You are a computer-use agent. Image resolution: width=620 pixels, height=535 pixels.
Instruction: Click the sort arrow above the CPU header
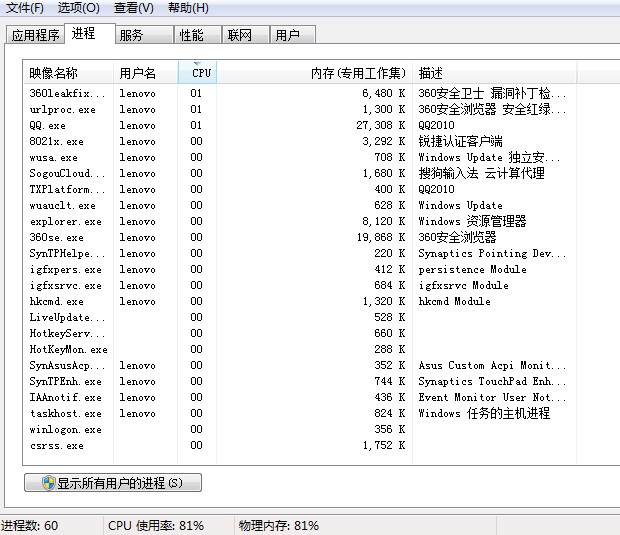[x=197, y=64]
